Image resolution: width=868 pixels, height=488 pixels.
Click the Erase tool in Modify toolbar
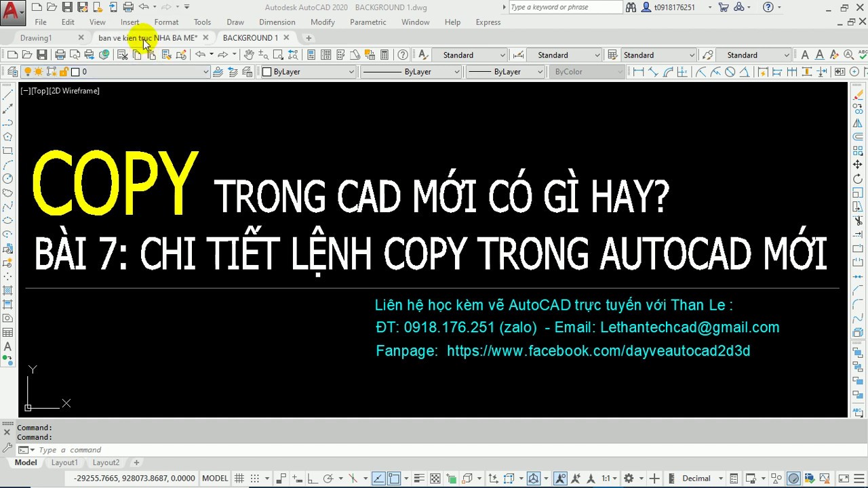[859, 95]
